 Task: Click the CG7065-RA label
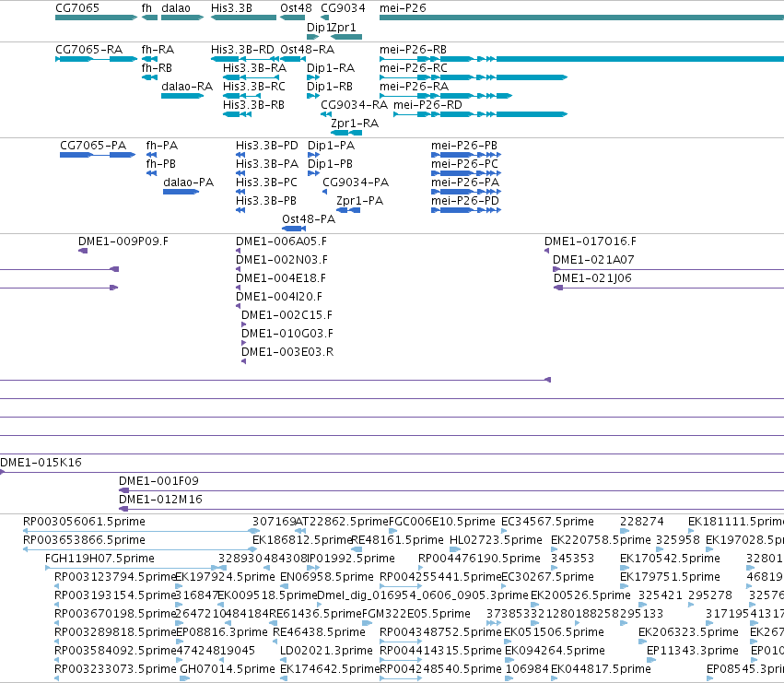coord(89,50)
